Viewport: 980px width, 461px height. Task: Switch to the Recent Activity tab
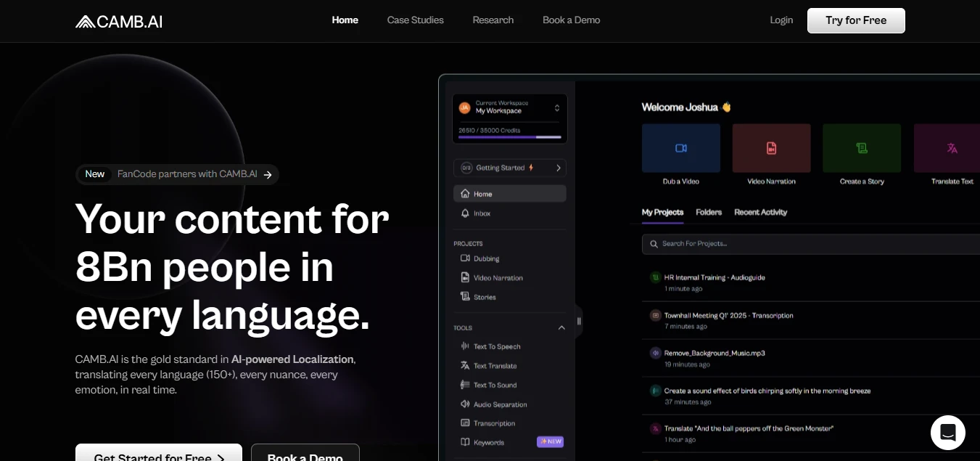760,212
